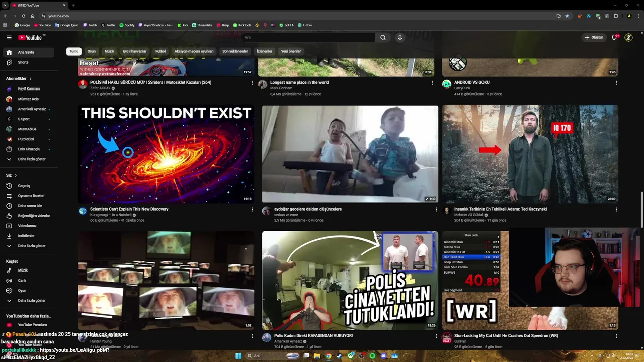
Task: Select the İzlenenler filter chip
Action: 264,51
